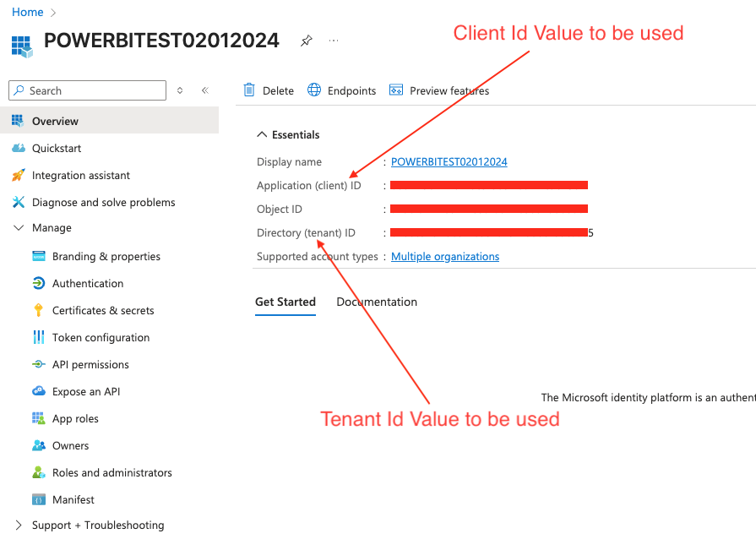Open Roles and administrators page label
The width and height of the screenshot is (756, 550).
(x=111, y=472)
